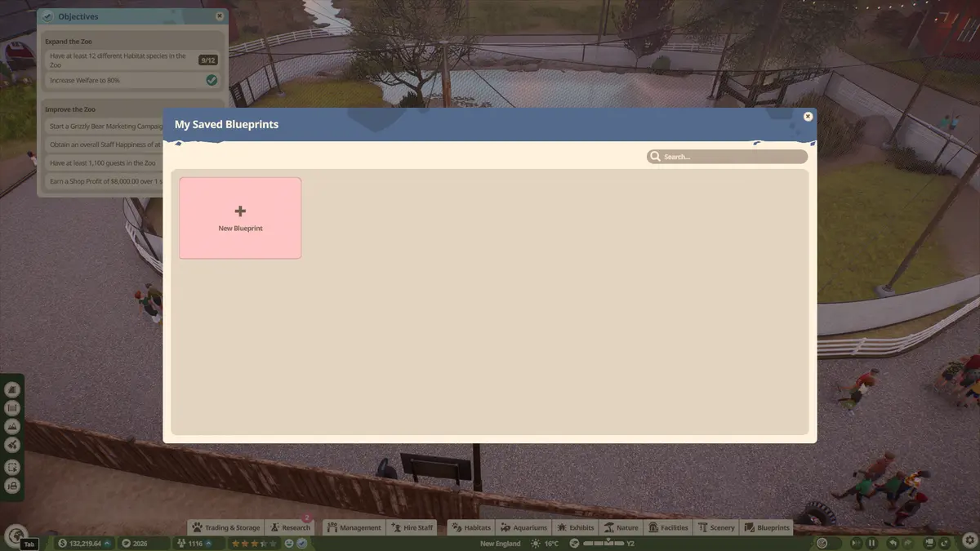Pause the game simulation
This screenshot has height=551, width=980.
871,544
